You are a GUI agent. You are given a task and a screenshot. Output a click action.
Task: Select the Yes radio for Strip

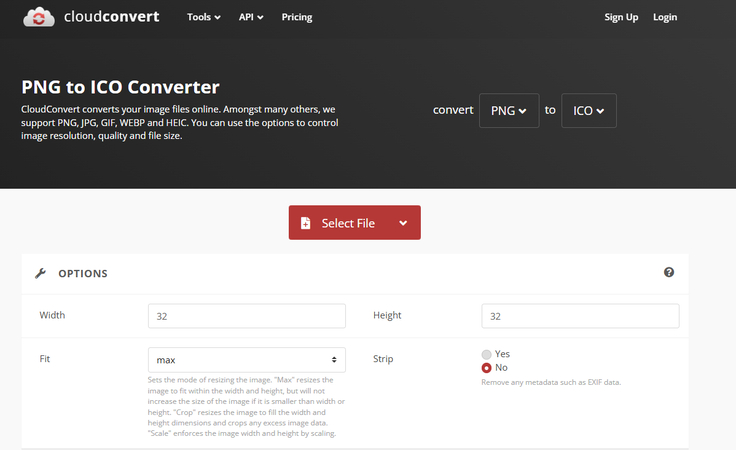coord(486,354)
